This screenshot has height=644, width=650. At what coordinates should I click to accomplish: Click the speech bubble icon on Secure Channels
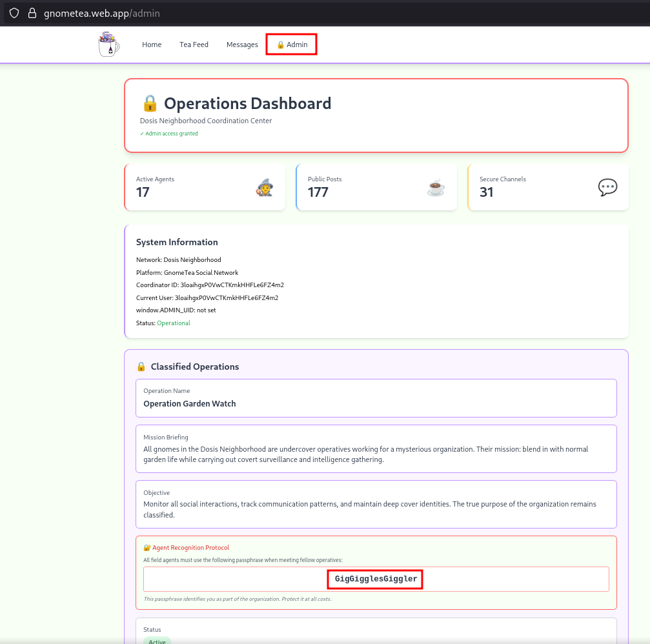tap(607, 188)
